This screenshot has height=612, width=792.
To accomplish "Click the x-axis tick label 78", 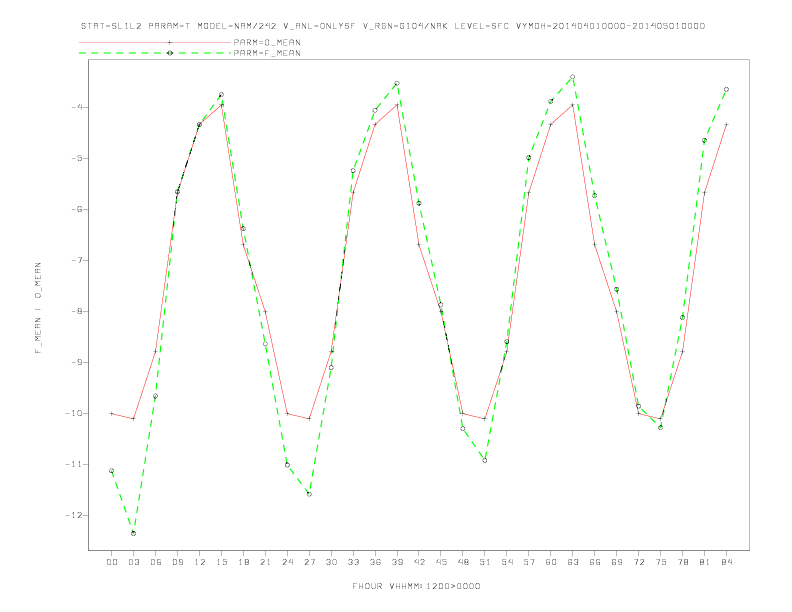I will [x=683, y=562].
